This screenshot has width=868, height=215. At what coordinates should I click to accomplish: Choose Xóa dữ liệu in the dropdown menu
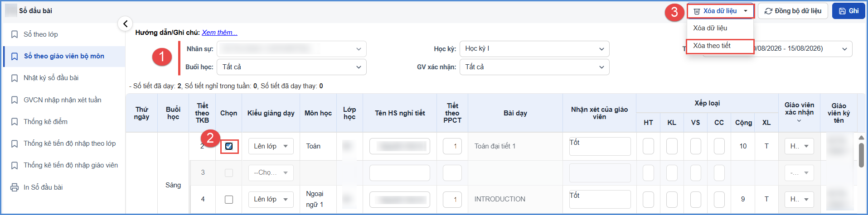[x=720, y=28]
